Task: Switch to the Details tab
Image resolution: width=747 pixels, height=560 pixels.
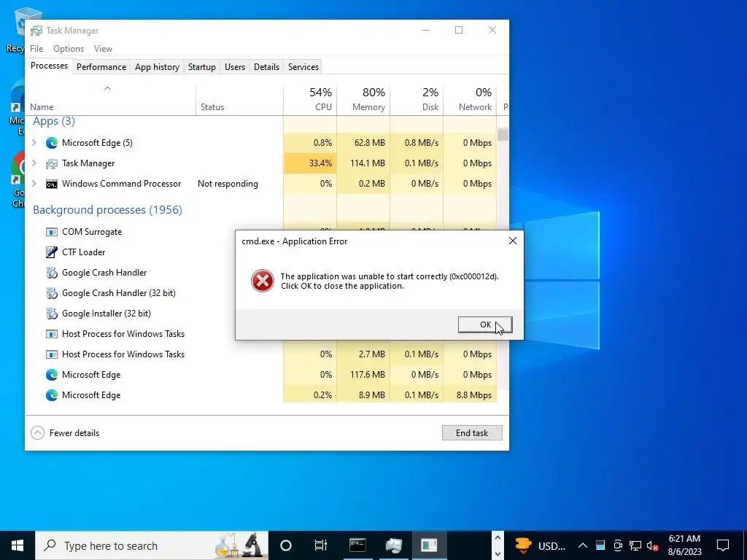Action: [x=266, y=66]
